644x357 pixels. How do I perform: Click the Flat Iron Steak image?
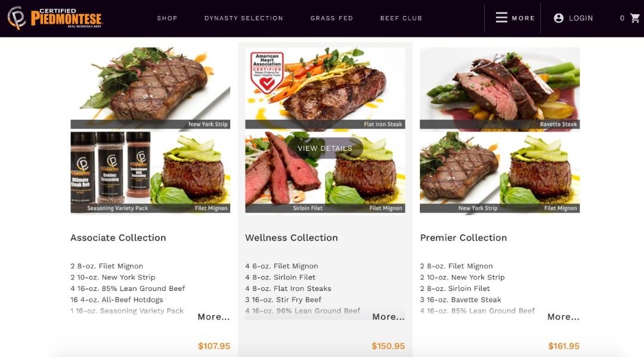point(326,88)
